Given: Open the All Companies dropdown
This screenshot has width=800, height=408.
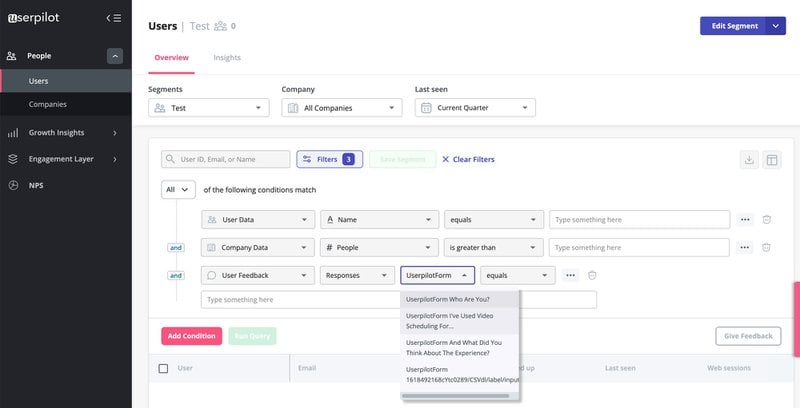Looking at the screenshot, I should pyautogui.click(x=342, y=108).
